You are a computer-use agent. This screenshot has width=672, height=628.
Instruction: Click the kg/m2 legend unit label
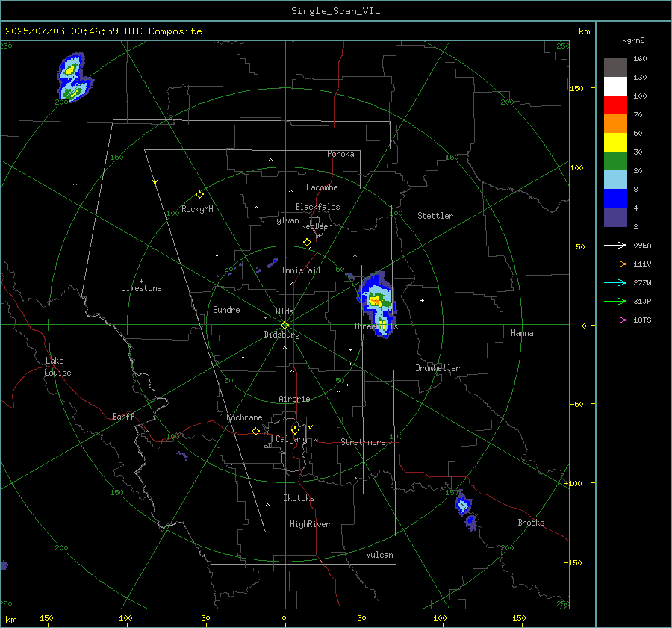[633, 40]
